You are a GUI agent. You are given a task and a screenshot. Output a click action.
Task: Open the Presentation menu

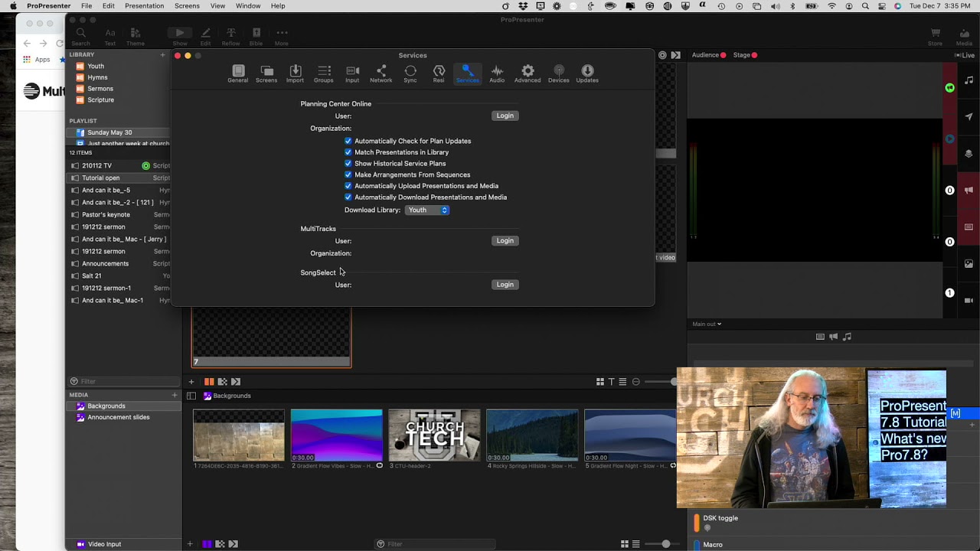[144, 6]
